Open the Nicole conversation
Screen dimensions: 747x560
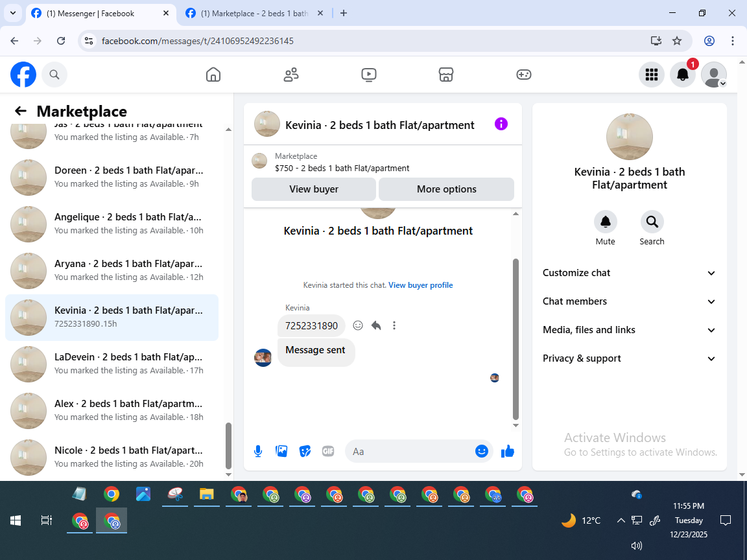click(112, 457)
